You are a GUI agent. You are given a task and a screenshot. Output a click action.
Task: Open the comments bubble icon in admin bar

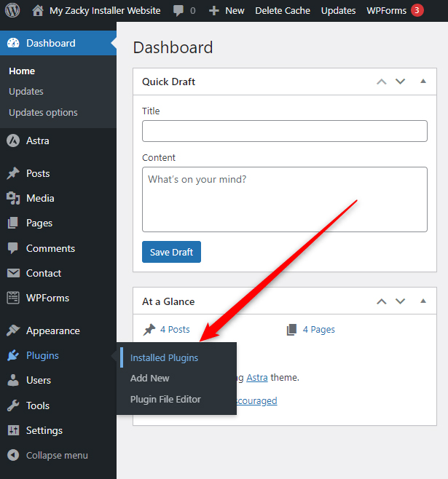click(x=178, y=11)
